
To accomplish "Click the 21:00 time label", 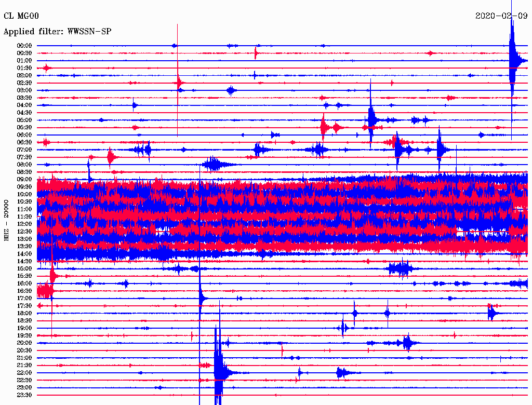I will [x=24, y=358].
